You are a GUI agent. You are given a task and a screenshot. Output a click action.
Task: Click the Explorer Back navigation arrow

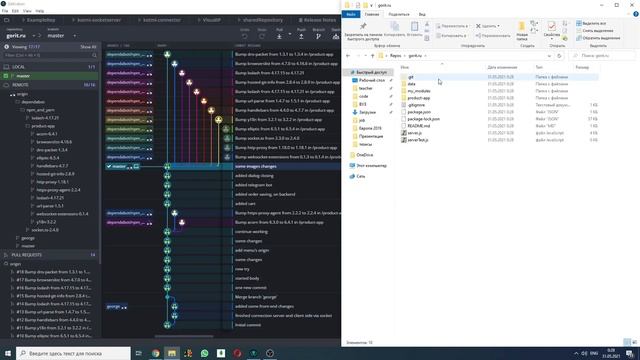(348, 56)
